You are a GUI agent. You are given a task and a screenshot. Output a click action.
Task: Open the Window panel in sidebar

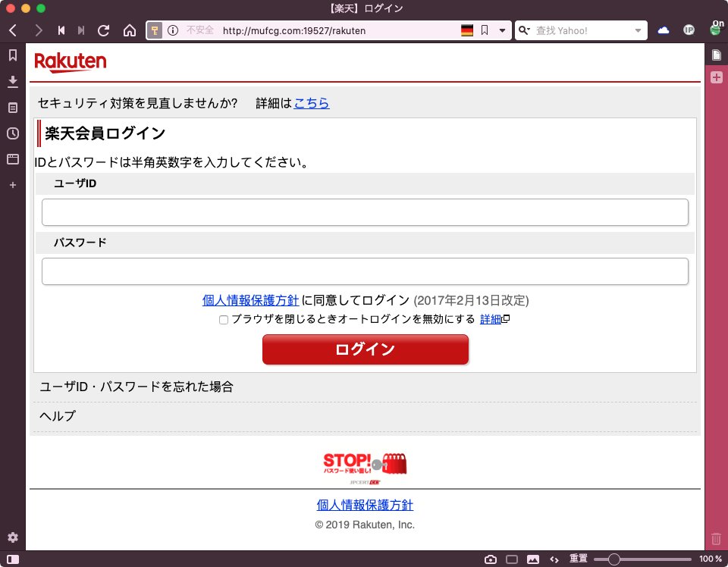[x=13, y=160]
